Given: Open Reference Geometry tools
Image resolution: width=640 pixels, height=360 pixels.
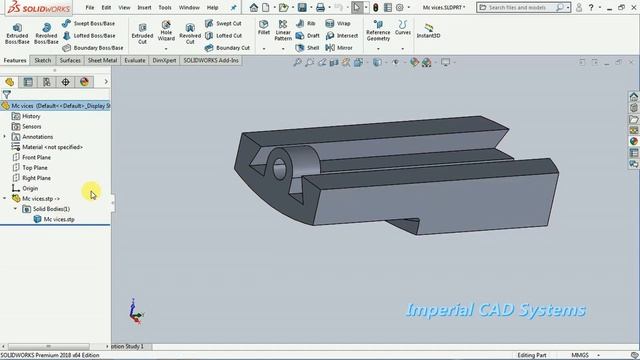Looking at the screenshot, I should click(378, 30).
